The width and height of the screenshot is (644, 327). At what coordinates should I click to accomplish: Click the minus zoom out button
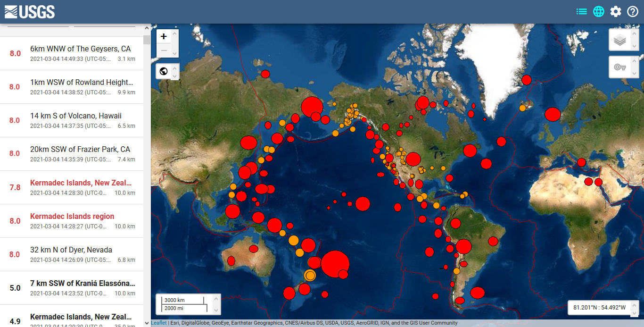(x=164, y=50)
